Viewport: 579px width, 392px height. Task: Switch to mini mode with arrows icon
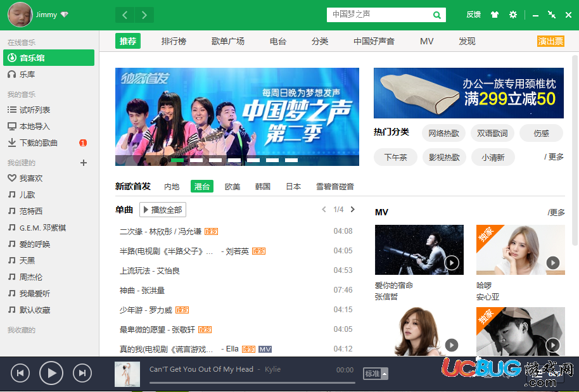click(x=552, y=15)
